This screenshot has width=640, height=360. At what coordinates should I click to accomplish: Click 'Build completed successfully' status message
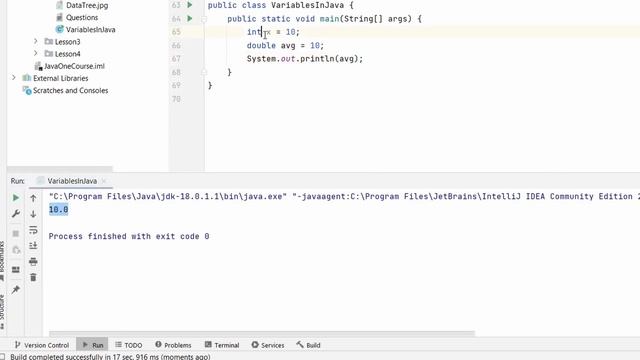pyautogui.click(x=110, y=357)
